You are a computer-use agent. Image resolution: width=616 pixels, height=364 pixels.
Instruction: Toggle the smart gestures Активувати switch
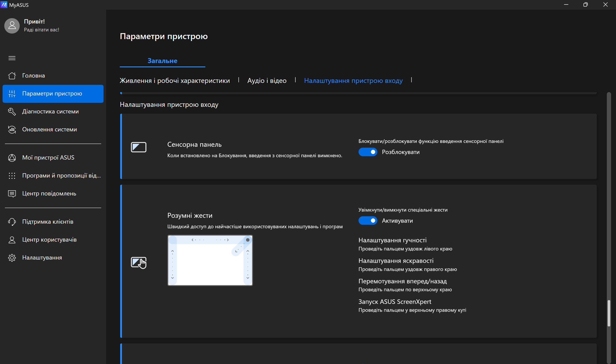click(x=367, y=221)
